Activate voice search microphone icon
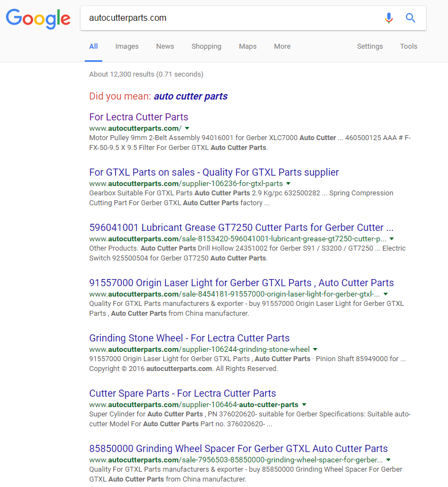 point(389,18)
